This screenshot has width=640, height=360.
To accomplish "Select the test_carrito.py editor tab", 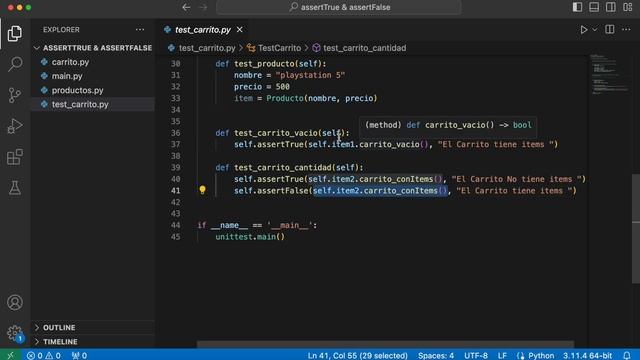I will coord(202,30).
